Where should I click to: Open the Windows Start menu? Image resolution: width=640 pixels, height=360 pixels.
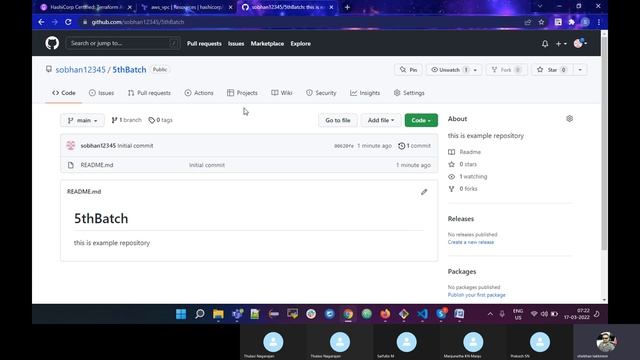tap(181, 314)
